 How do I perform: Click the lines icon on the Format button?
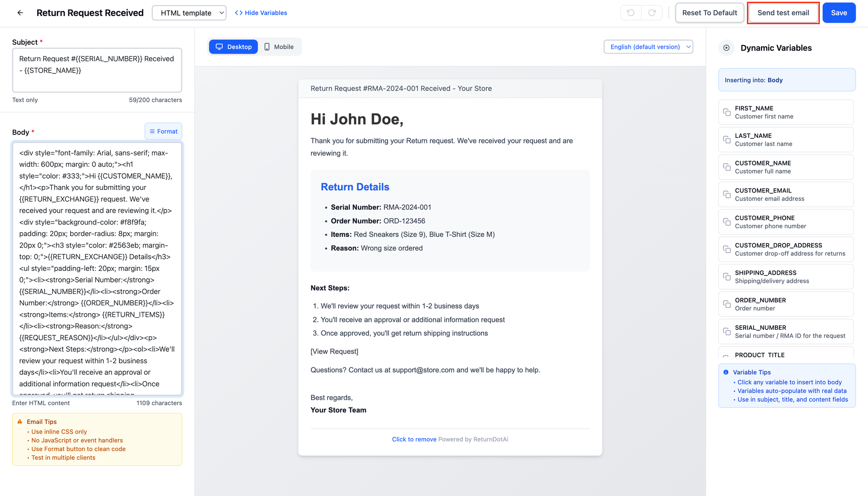152,131
